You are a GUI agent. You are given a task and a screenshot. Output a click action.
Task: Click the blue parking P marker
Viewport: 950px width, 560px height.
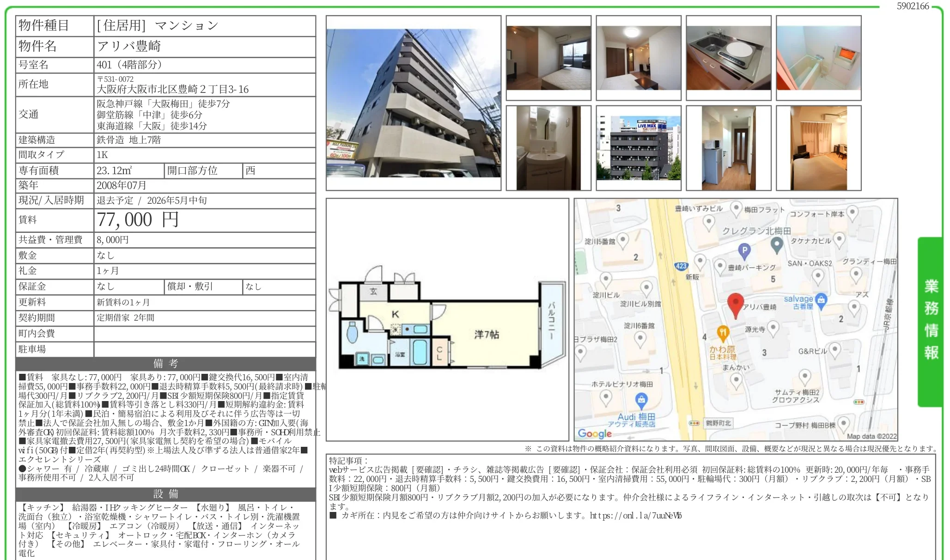[744, 251]
